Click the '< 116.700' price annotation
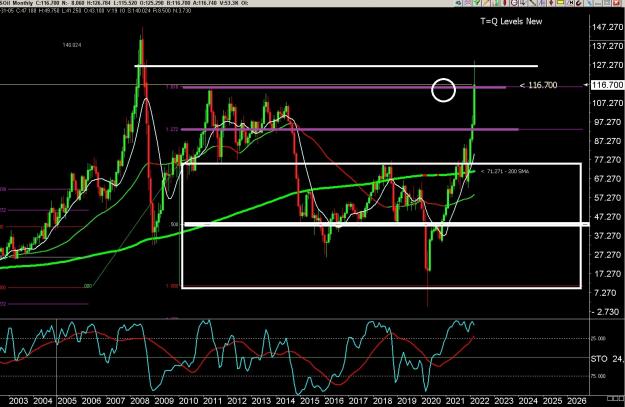625x407 pixels. 539,85
